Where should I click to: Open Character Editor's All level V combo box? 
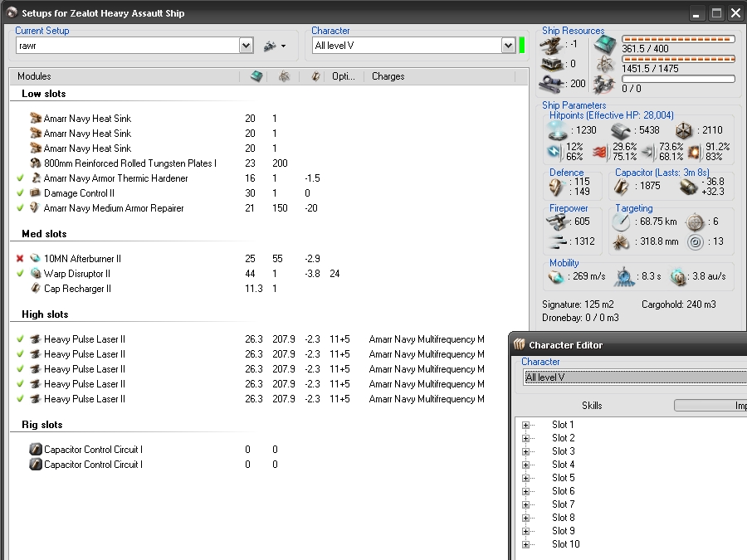(x=635, y=377)
